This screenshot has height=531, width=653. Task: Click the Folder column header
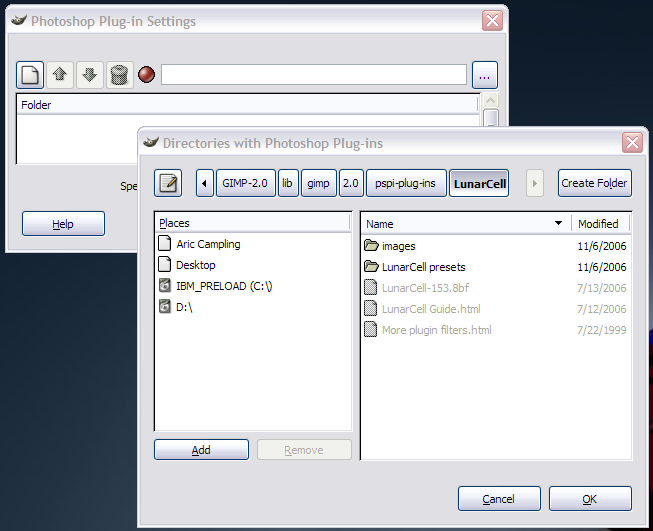click(x=247, y=105)
